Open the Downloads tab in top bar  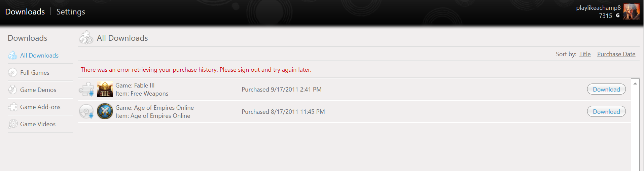tap(25, 12)
